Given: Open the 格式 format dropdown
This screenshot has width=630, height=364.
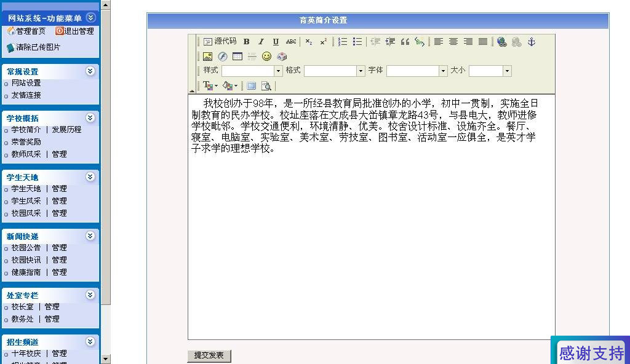Looking at the screenshot, I should 361,71.
